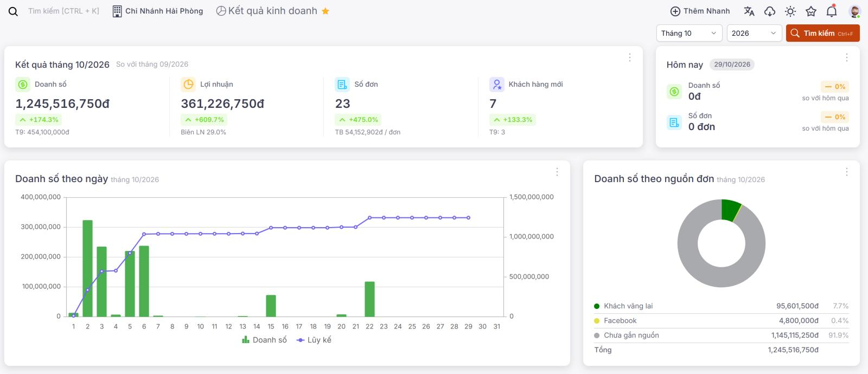
Task: Click the 1,245,516,750đ revenue figure at top
Action: tap(62, 104)
